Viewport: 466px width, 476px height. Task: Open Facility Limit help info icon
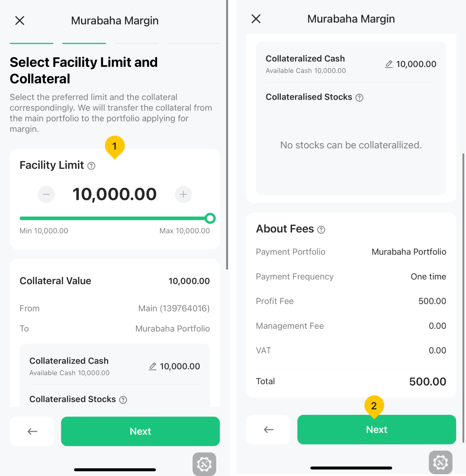[x=91, y=166]
